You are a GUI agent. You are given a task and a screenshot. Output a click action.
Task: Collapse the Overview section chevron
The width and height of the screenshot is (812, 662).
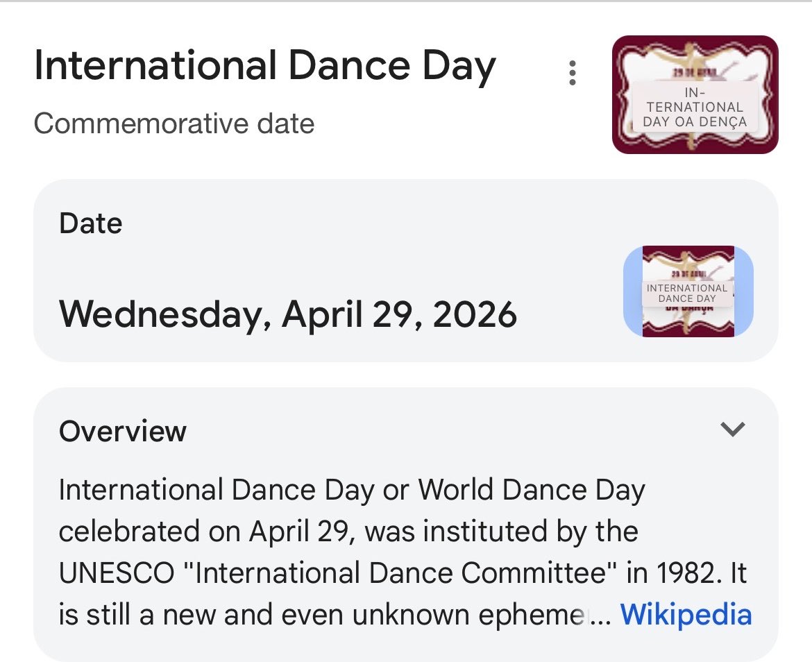(733, 429)
